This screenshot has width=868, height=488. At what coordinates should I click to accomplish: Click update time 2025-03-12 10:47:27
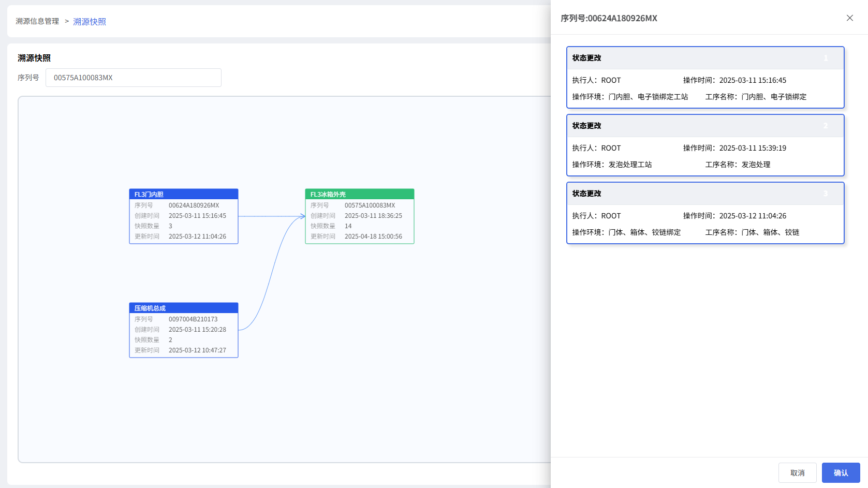[197, 350]
